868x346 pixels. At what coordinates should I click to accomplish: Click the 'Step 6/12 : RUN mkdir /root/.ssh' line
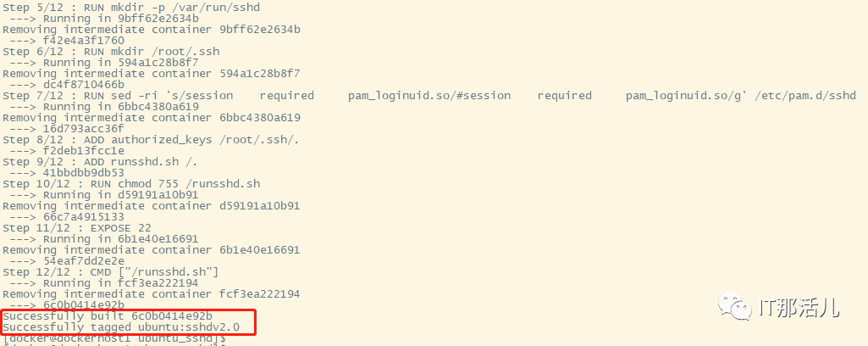pyautogui.click(x=111, y=52)
